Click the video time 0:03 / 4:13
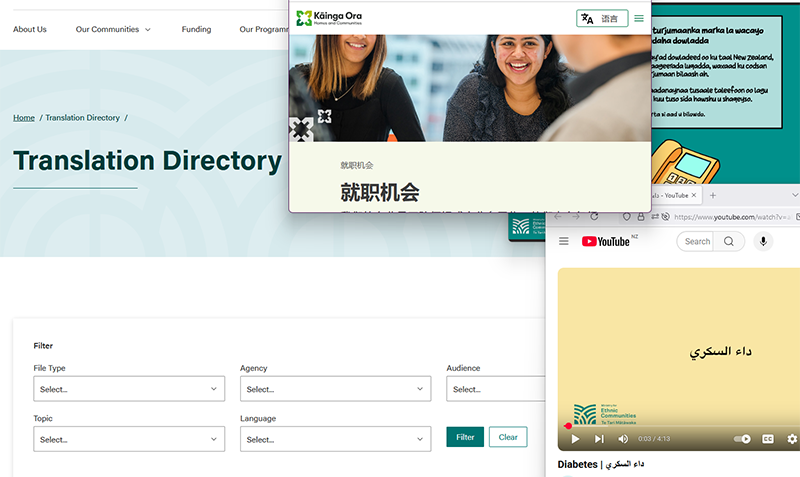The image size is (800, 477). click(654, 439)
